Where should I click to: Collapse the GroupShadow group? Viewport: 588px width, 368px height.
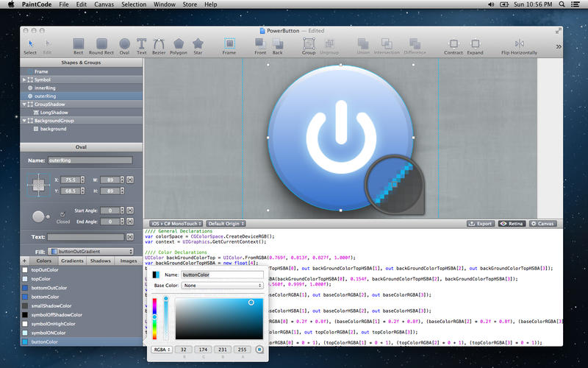[x=25, y=104]
